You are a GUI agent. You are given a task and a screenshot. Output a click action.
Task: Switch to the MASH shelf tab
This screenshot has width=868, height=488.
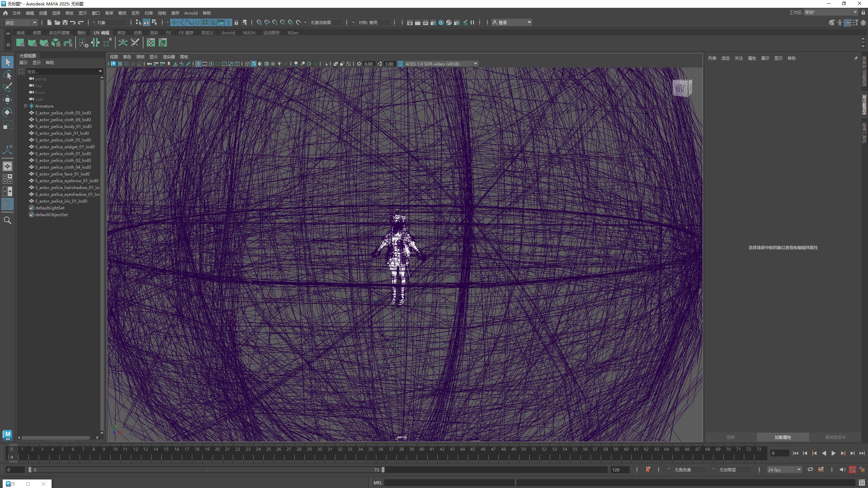click(x=249, y=33)
